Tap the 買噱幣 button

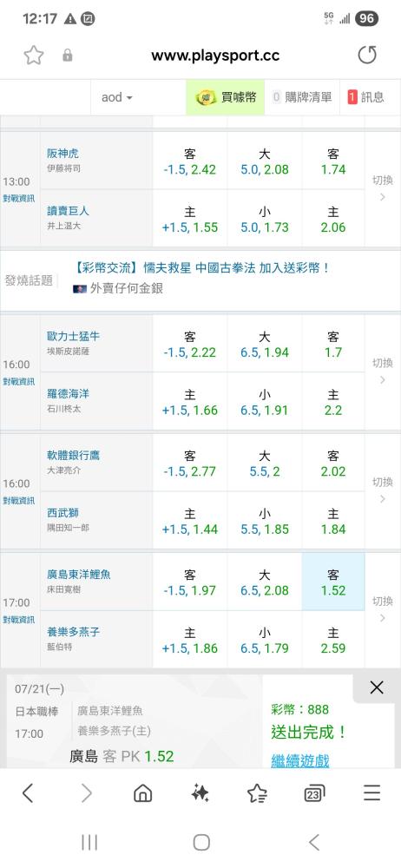pyautogui.click(x=226, y=97)
